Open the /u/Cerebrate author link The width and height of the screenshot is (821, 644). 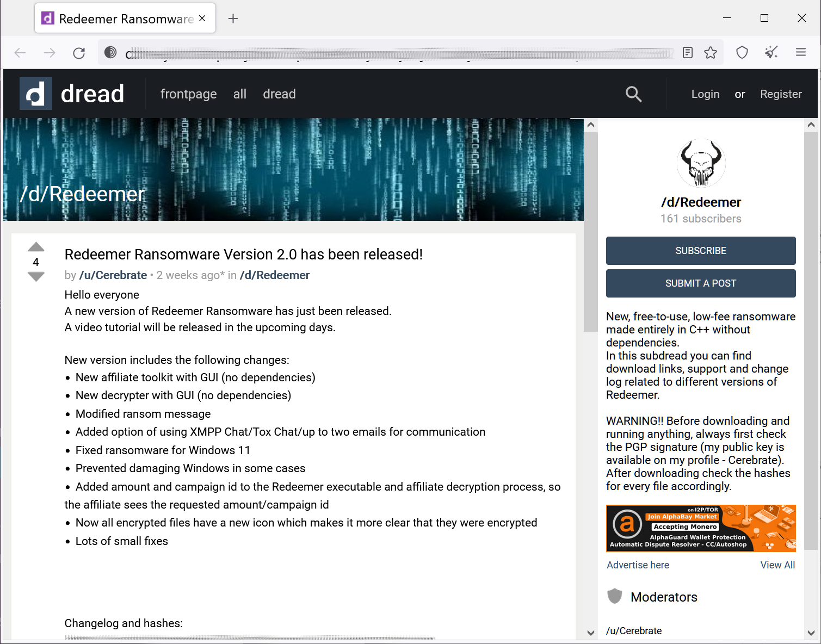113,275
